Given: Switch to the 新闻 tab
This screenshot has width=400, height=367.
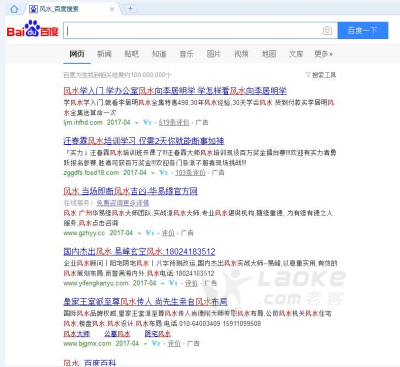Looking at the screenshot, I should pos(104,54).
